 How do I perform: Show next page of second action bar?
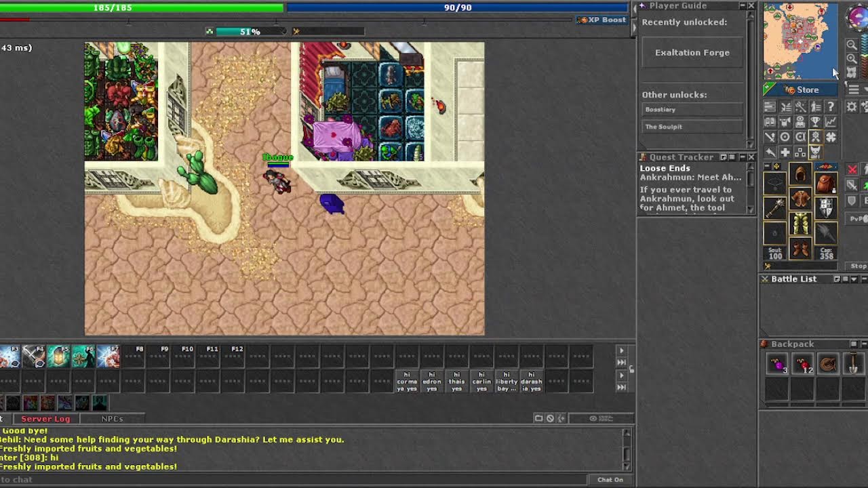[621, 375]
